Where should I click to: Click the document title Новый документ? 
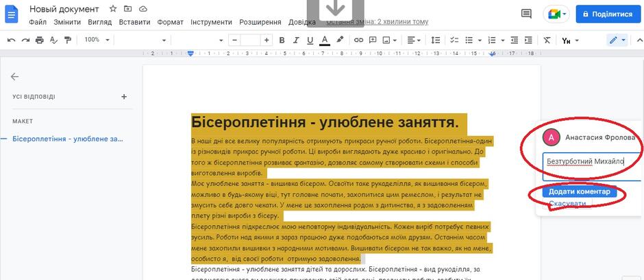click(64, 9)
